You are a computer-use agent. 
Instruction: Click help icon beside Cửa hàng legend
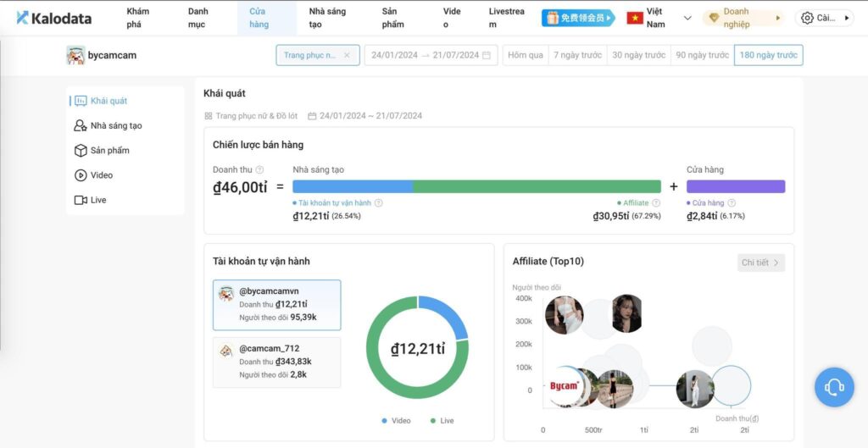[x=732, y=203]
